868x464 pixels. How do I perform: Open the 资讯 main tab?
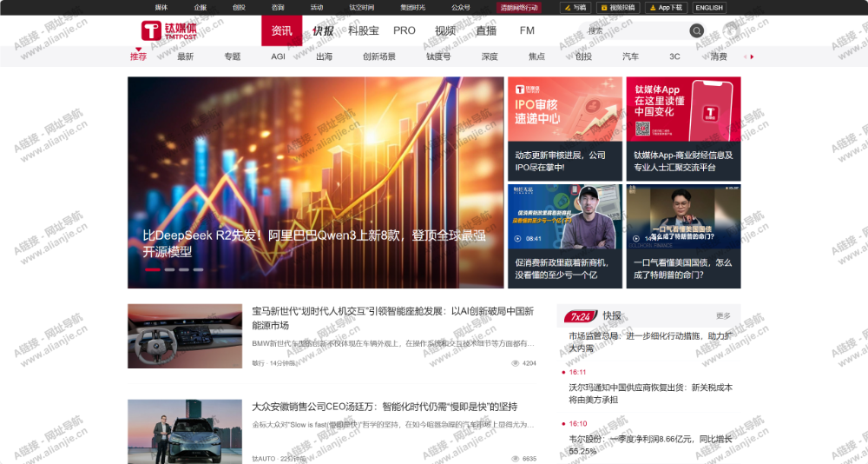click(x=282, y=31)
